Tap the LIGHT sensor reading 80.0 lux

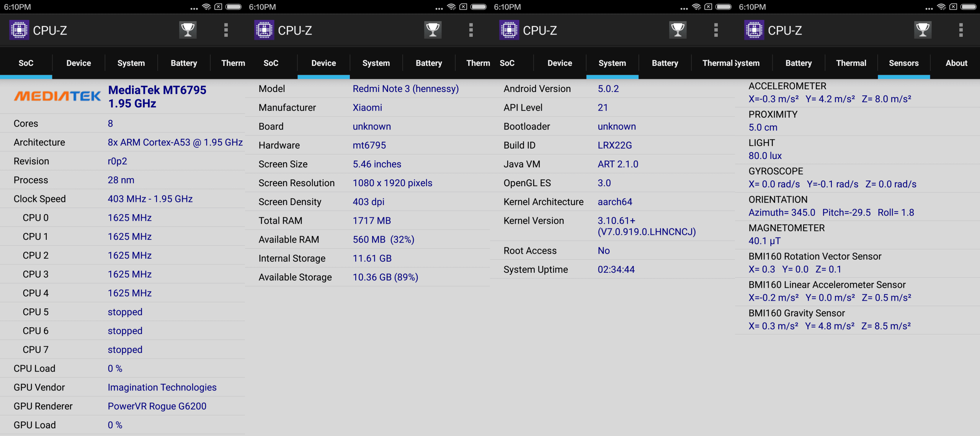tap(765, 156)
